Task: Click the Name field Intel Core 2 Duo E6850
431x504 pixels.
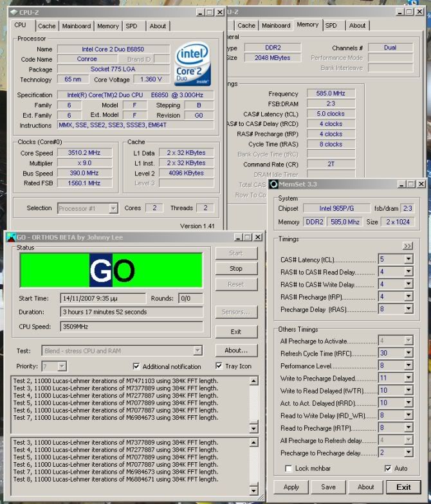Action: point(113,49)
